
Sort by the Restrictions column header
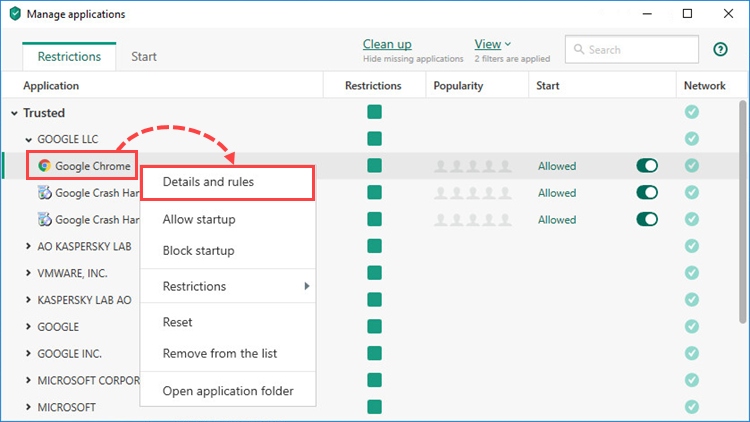tap(373, 86)
